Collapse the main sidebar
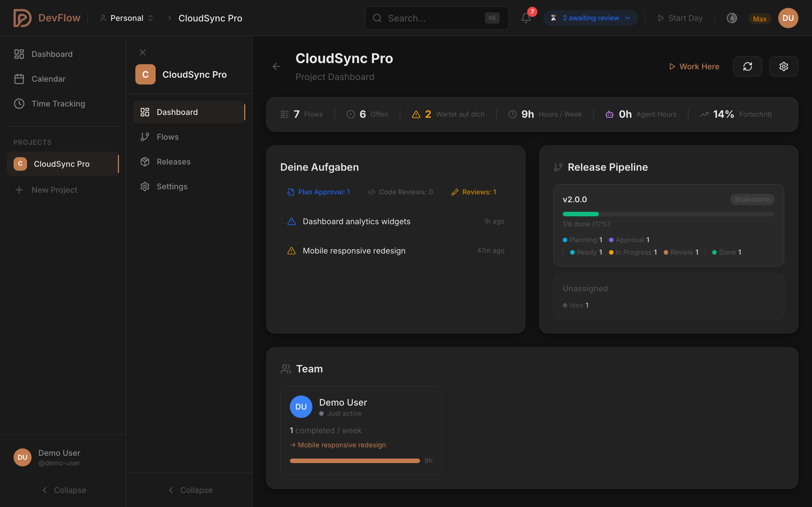 [x=63, y=490]
